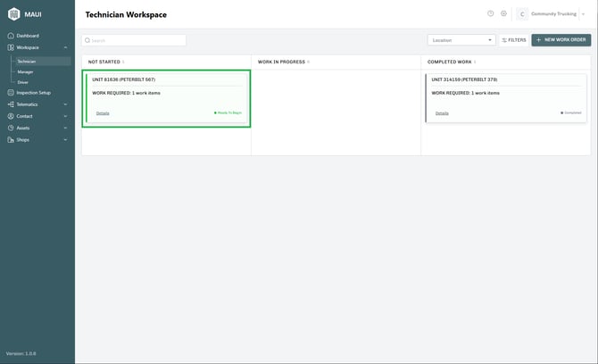Collapse the Workspace menu chevron
The image size is (598, 364).
point(65,47)
